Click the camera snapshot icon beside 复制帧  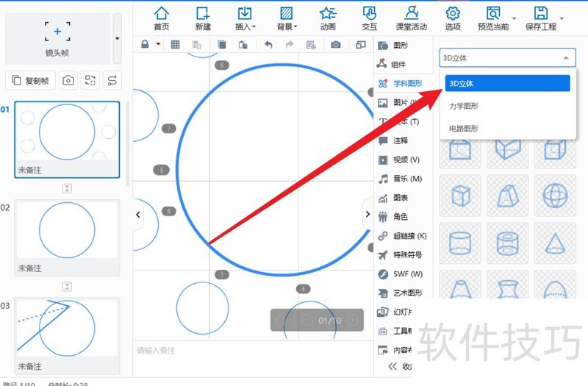click(68, 80)
